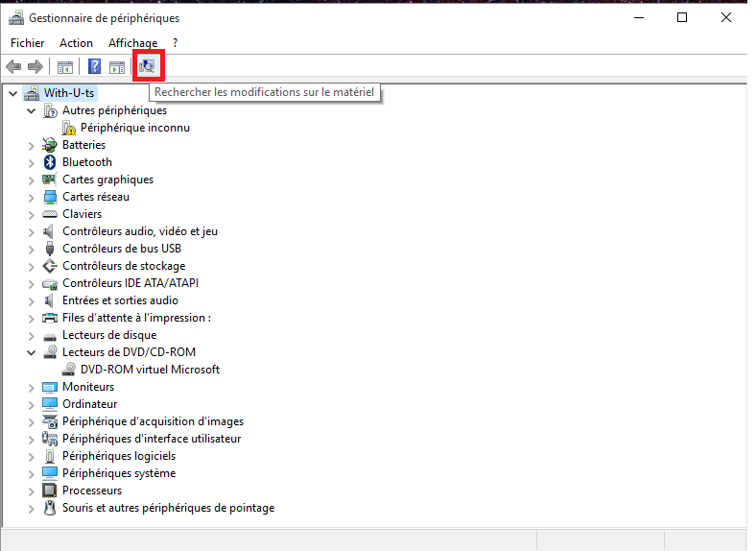
Task: Open the Action menu
Action: 76,42
